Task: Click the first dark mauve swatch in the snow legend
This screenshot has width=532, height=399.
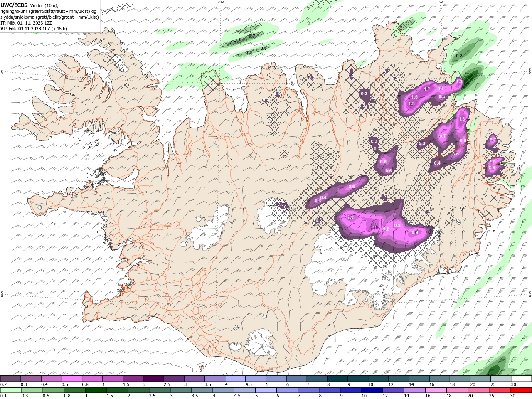Action: tap(10, 379)
